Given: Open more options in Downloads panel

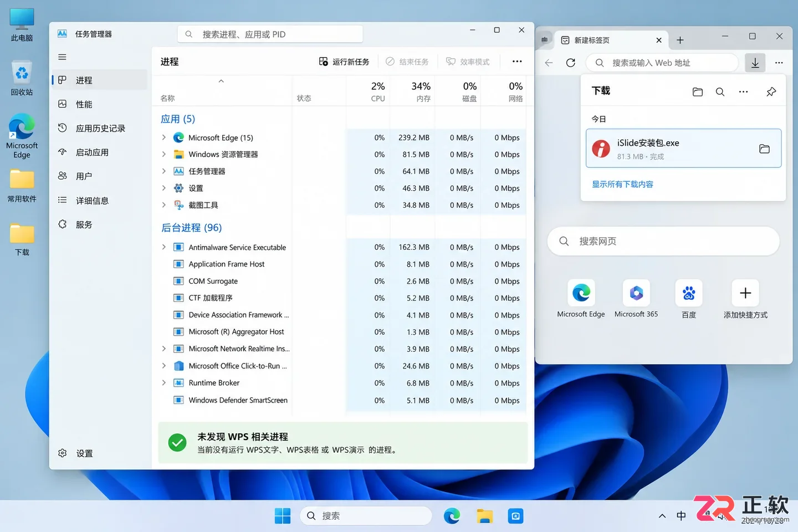Looking at the screenshot, I should pos(743,92).
